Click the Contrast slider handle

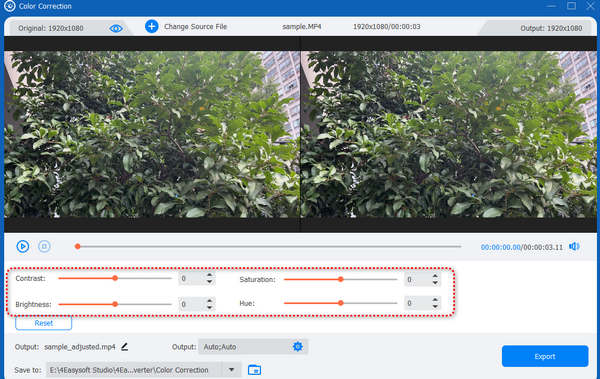click(x=115, y=278)
